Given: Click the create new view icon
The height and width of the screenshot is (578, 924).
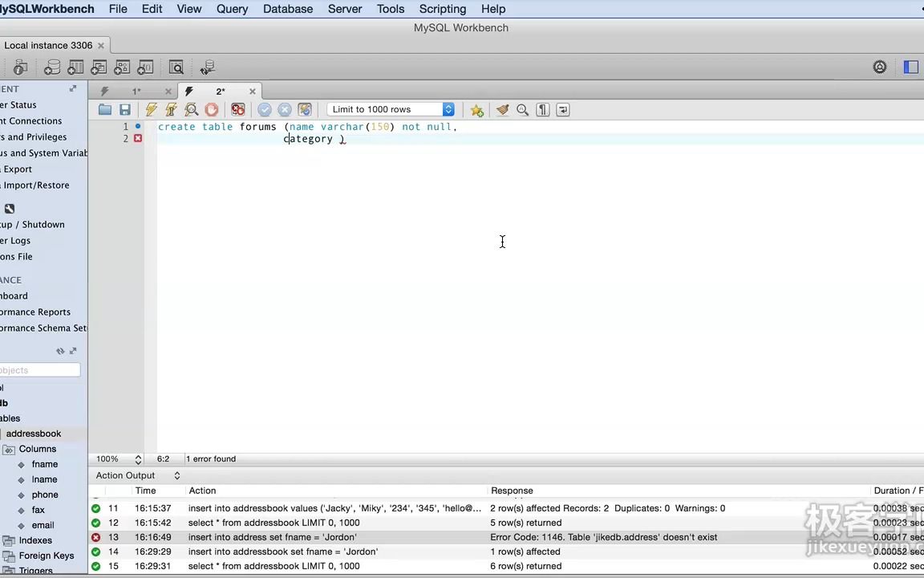Looking at the screenshot, I should tap(98, 67).
